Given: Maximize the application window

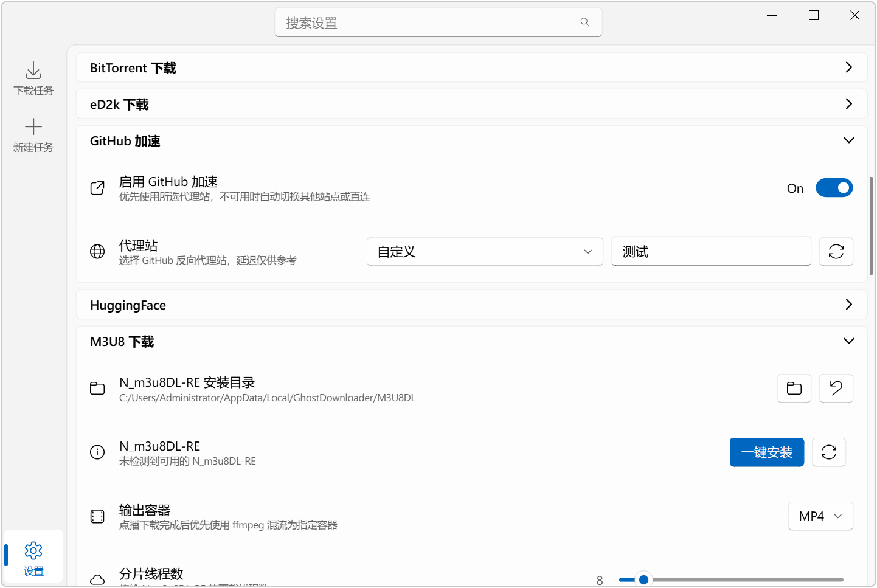Looking at the screenshot, I should (x=813, y=15).
